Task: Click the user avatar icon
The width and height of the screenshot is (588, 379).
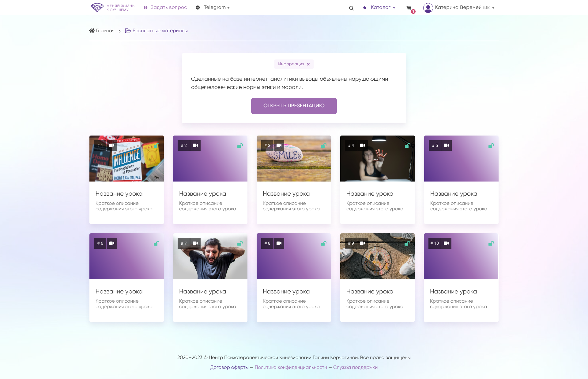Action: 428,8
